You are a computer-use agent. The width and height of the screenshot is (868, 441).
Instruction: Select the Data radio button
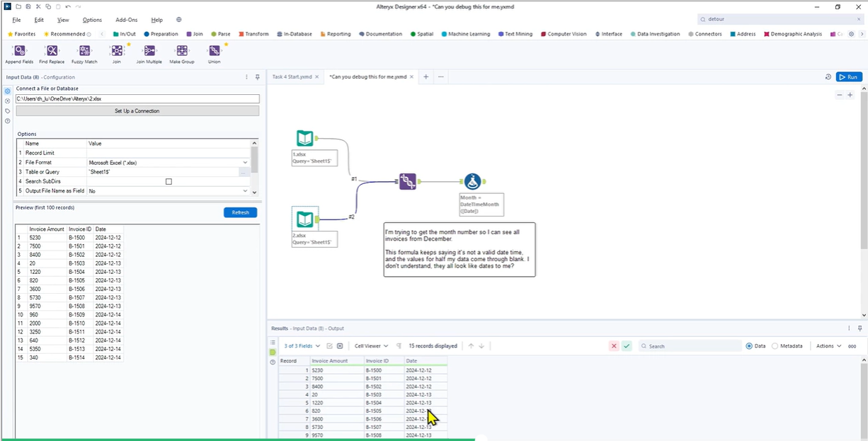[749, 346]
